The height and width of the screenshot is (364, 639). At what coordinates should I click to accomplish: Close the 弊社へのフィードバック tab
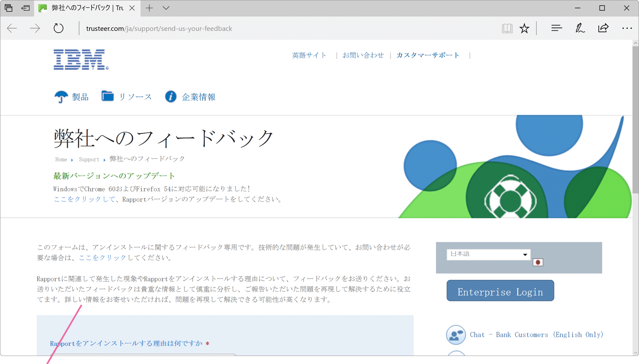click(x=132, y=8)
